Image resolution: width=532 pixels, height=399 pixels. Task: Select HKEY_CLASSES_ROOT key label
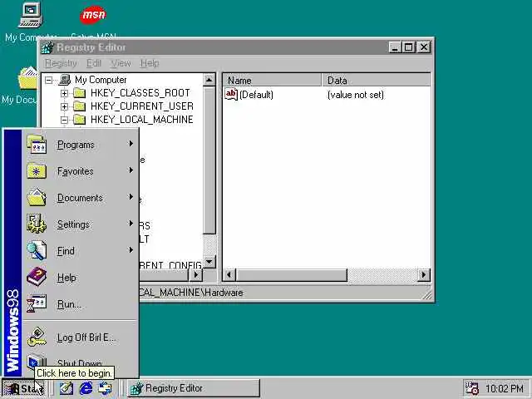140,93
